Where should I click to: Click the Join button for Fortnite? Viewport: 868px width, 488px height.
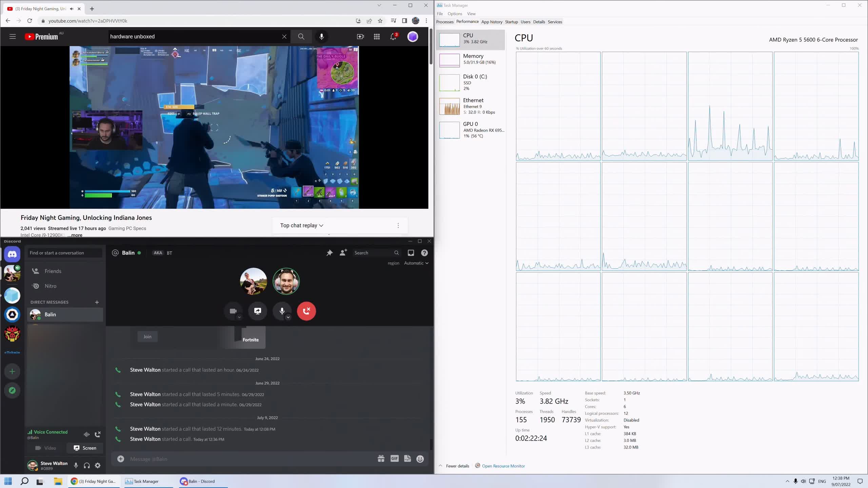[147, 337]
